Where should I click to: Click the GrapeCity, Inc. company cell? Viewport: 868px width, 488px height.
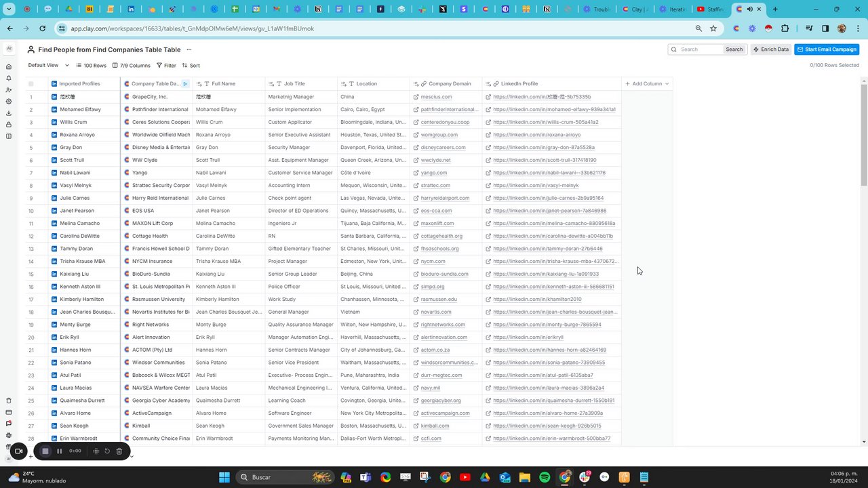pyautogui.click(x=157, y=97)
